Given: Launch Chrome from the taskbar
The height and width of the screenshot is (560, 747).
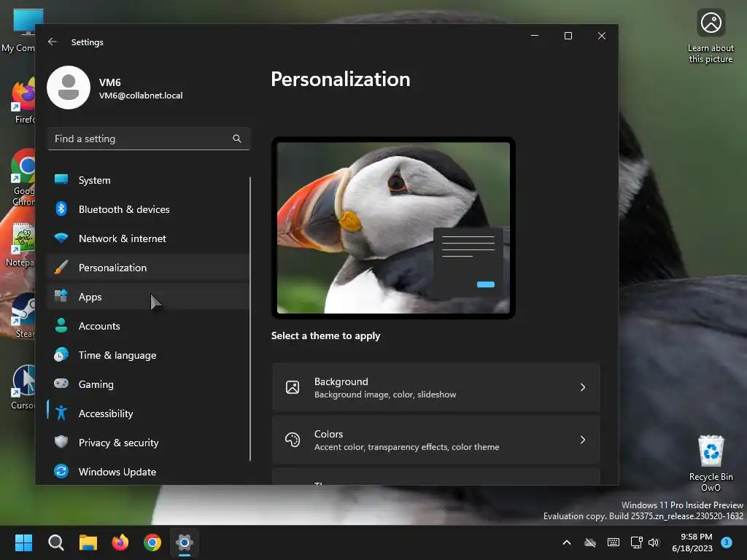Looking at the screenshot, I should pyautogui.click(x=152, y=542).
